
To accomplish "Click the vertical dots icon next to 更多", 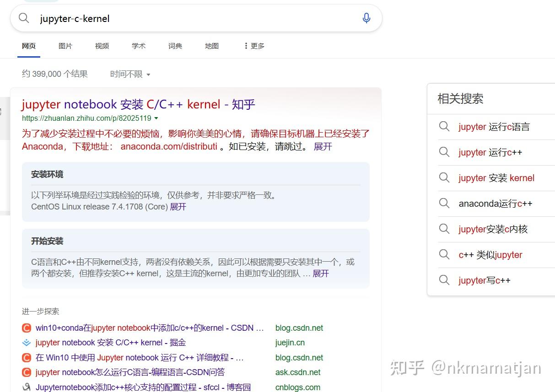I will pyautogui.click(x=246, y=45).
